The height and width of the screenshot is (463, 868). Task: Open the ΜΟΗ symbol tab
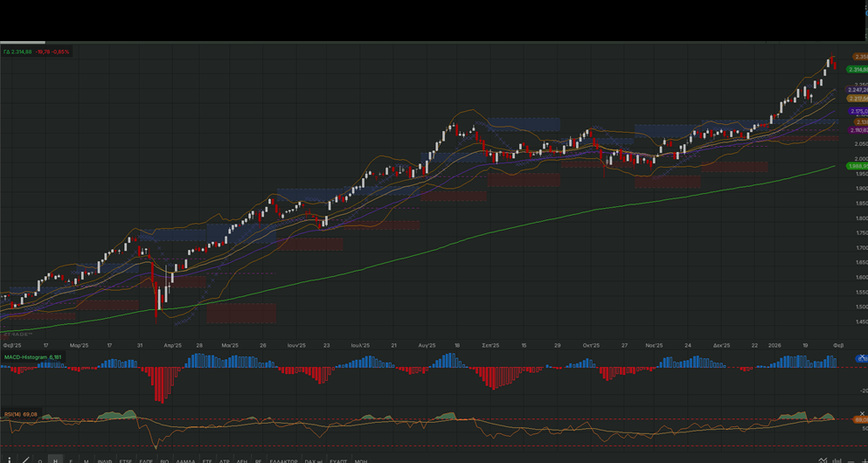pos(360,460)
